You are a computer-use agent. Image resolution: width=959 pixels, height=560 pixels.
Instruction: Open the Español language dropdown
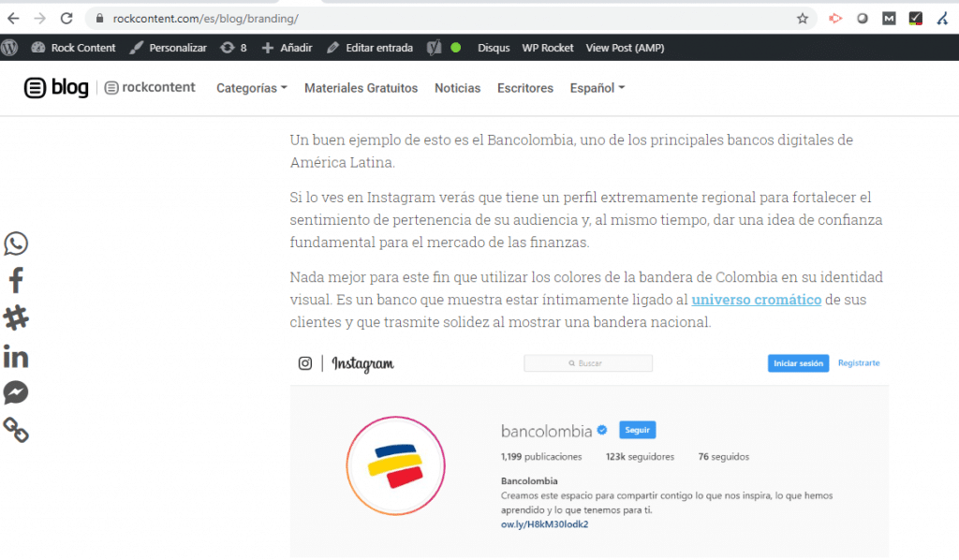coord(597,88)
